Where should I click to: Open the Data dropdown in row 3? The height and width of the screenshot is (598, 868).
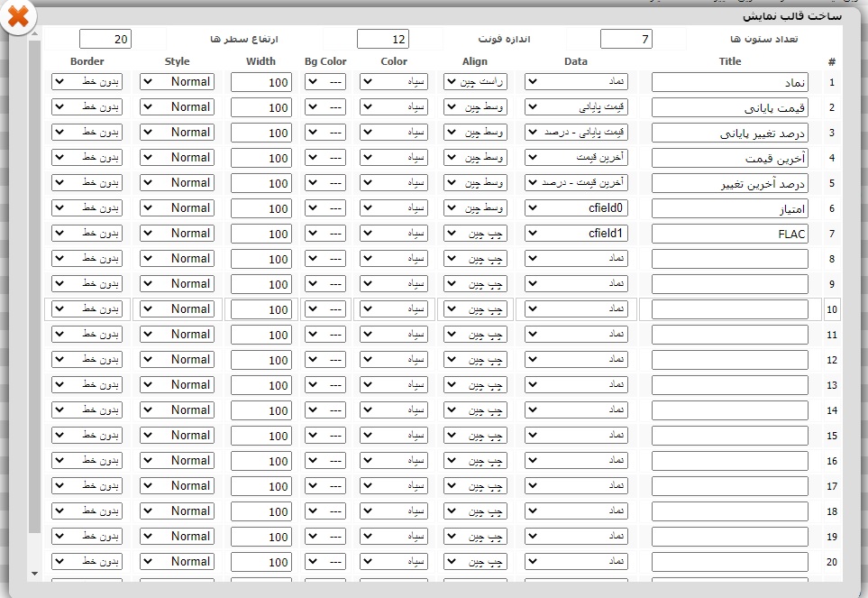[x=576, y=132]
